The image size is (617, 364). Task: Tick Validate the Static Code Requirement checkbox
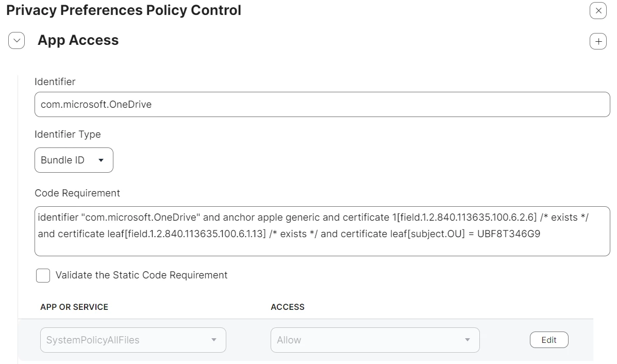point(43,275)
